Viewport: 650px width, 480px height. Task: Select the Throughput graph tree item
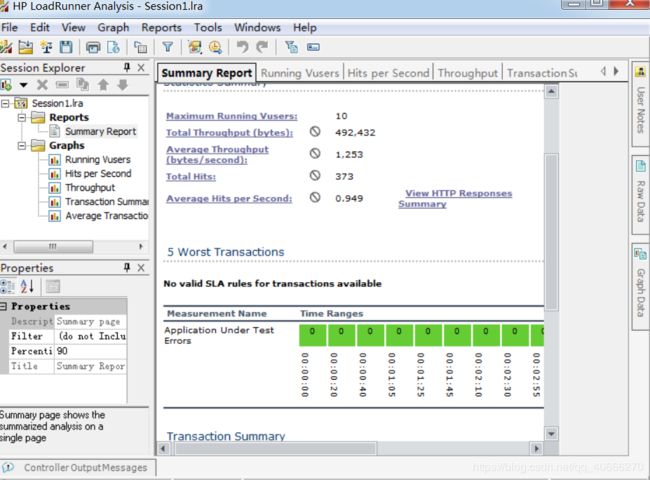point(90,188)
